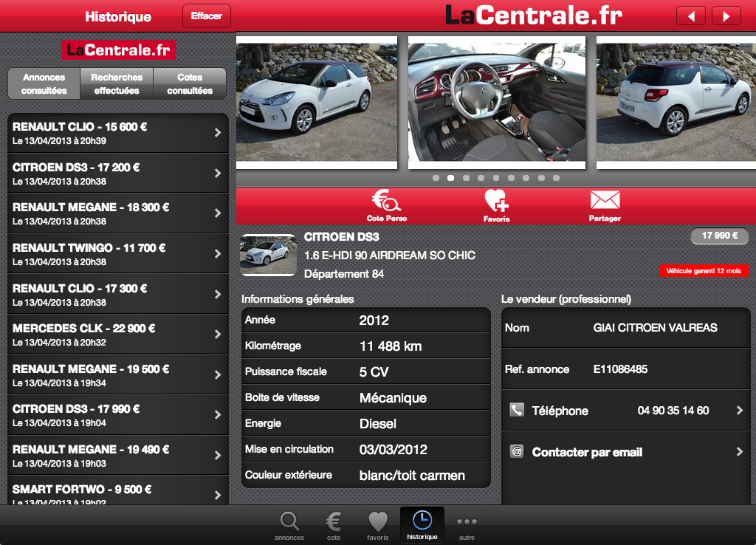
Task: Click the small DS3 listing thumbnail
Action: (x=268, y=255)
